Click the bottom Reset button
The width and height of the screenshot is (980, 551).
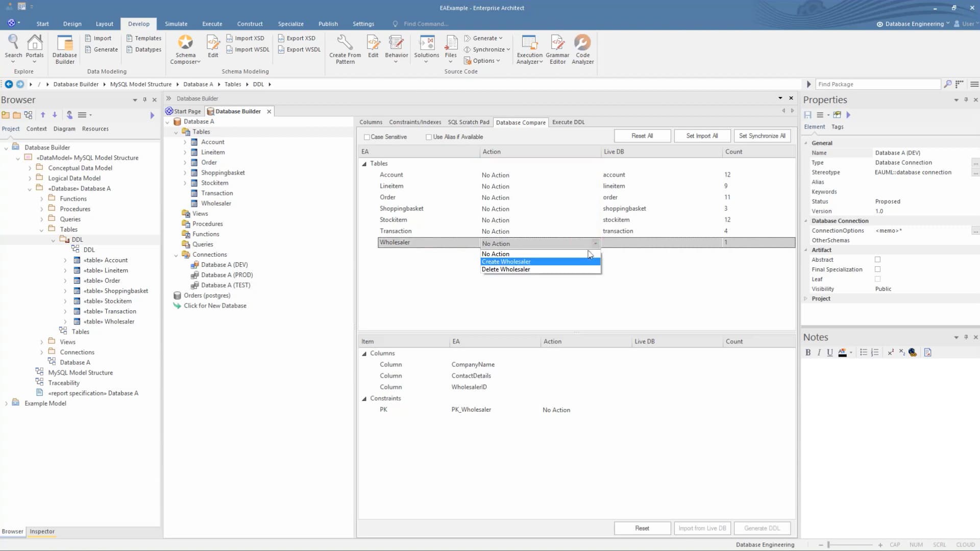coord(642,528)
